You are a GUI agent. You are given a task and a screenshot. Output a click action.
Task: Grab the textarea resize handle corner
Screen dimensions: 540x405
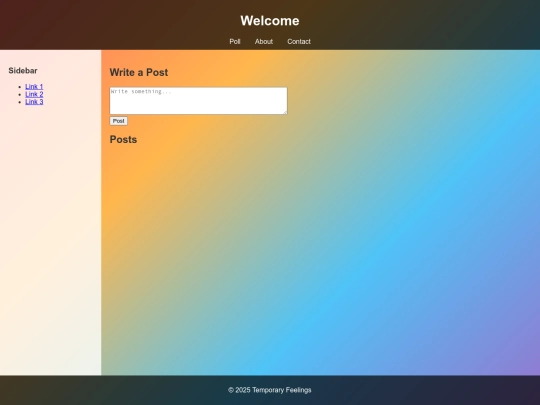[285, 112]
